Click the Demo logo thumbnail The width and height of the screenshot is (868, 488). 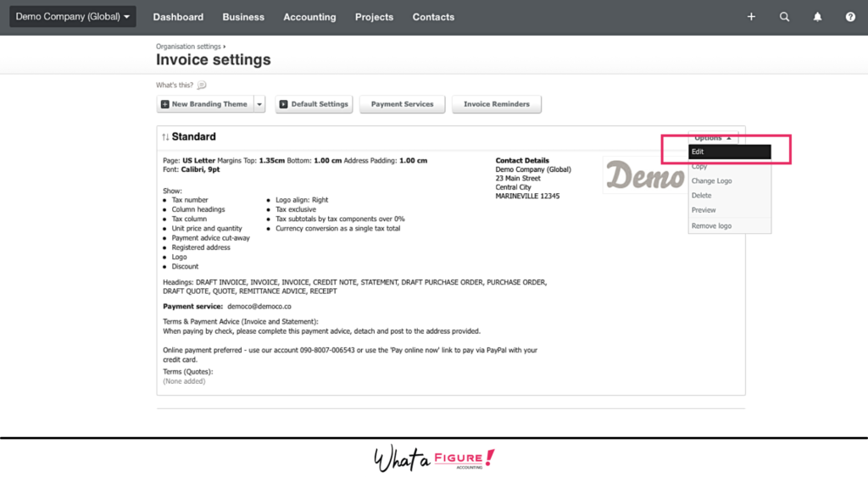click(x=644, y=175)
